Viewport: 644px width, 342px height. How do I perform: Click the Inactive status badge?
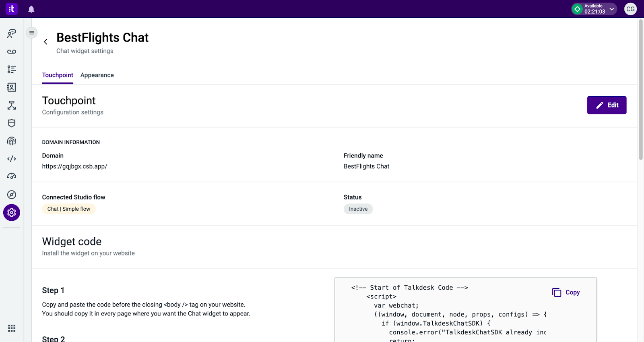(358, 209)
